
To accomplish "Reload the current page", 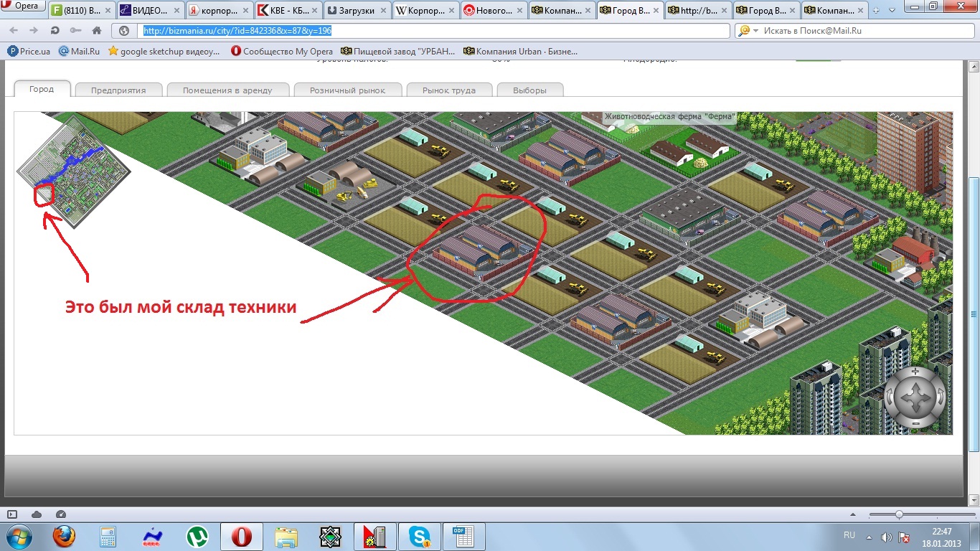I will tap(55, 31).
